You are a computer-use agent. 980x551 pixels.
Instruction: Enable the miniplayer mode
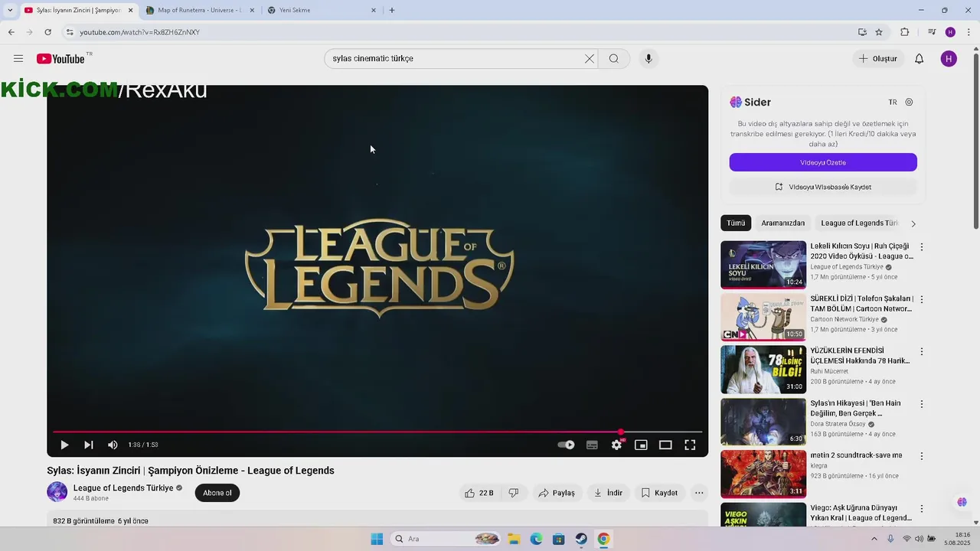click(x=641, y=445)
